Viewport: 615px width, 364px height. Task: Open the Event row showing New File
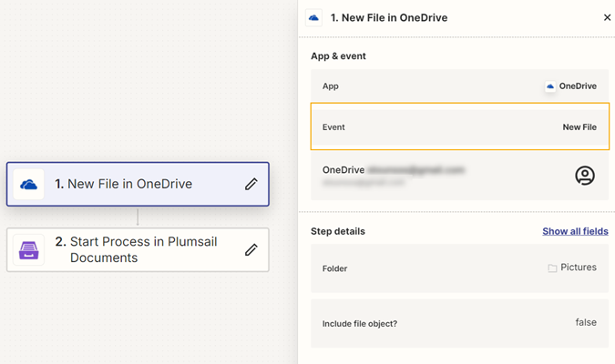coord(460,127)
